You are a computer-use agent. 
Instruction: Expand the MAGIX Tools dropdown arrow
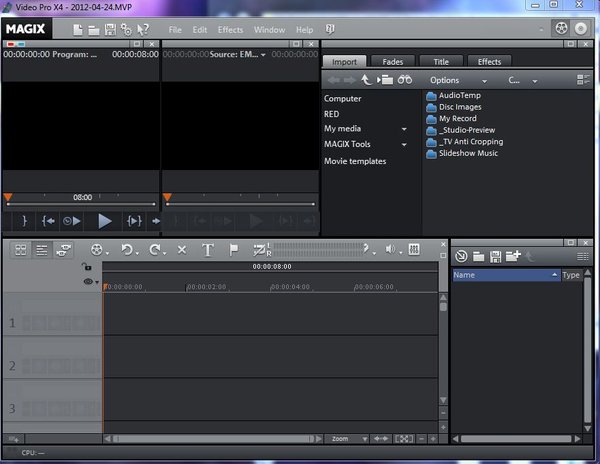(x=404, y=145)
